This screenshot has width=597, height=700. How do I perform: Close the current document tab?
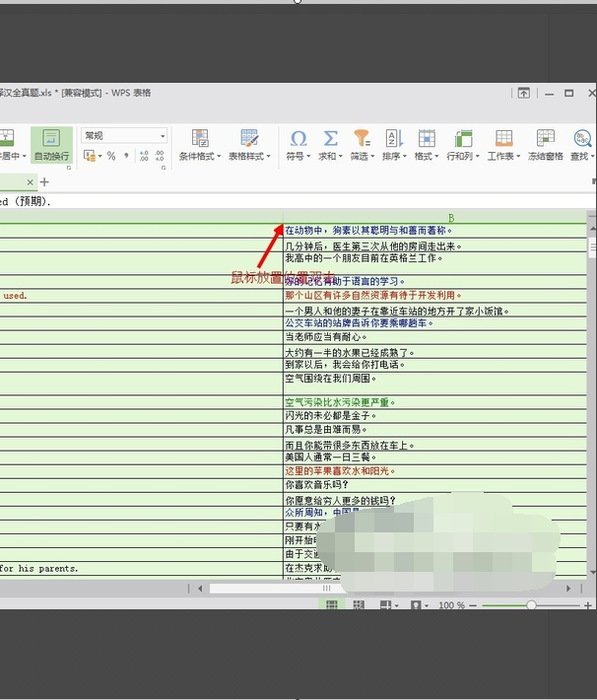[30, 182]
